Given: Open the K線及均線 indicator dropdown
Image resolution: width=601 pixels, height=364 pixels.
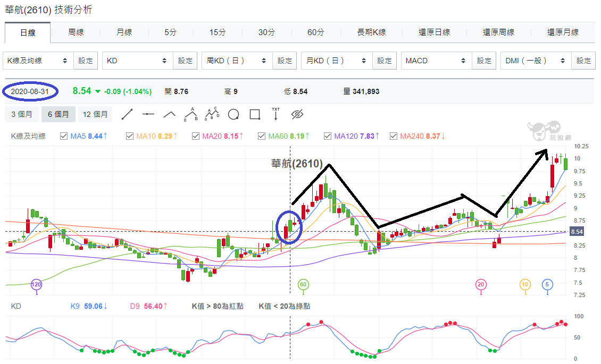Looking at the screenshot, I should (38, 61).
